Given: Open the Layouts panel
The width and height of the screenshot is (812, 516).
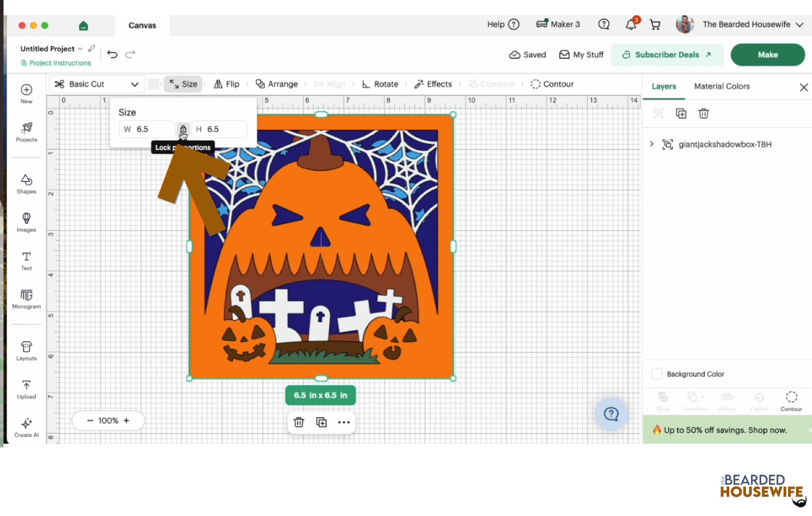Looking at the screenshot, I should (x=26, y=351).
